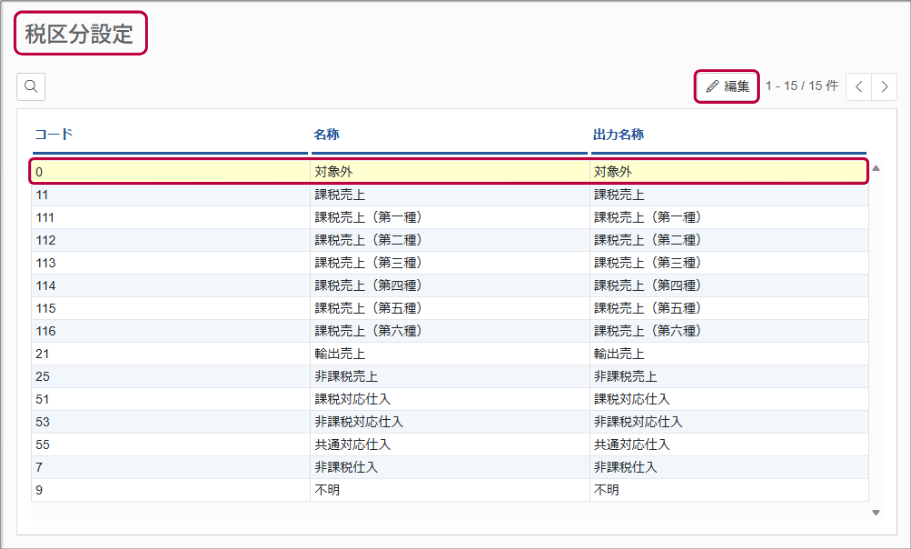The width and height of the screenshot is (911, 549).
Task: Select code 113 cell
Action: (171, 263)
